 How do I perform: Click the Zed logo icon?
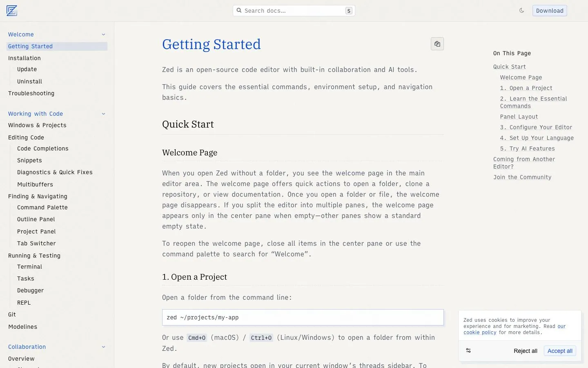click(12, 11)
